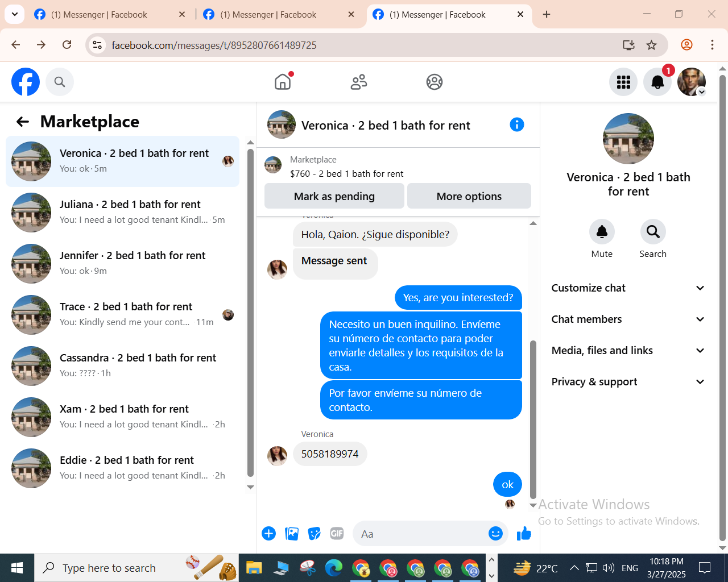Image resolution: width=728 pixels, height=582 pixels.
Task: Open the account profile picture menu
Action: [692, 82]
